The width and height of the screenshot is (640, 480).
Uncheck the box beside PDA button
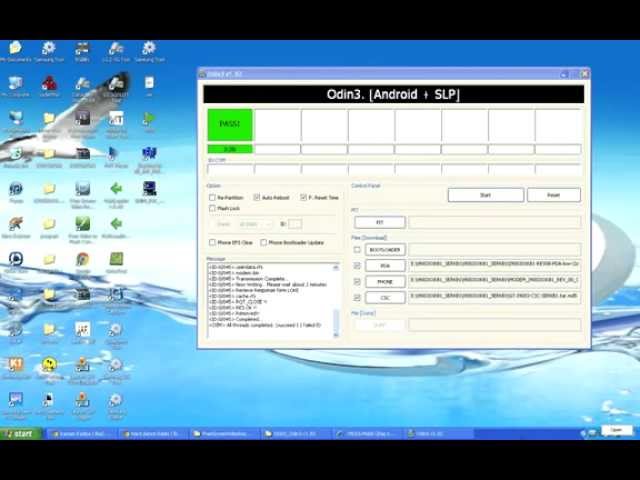pyautogui.click(x=357, y=266)
